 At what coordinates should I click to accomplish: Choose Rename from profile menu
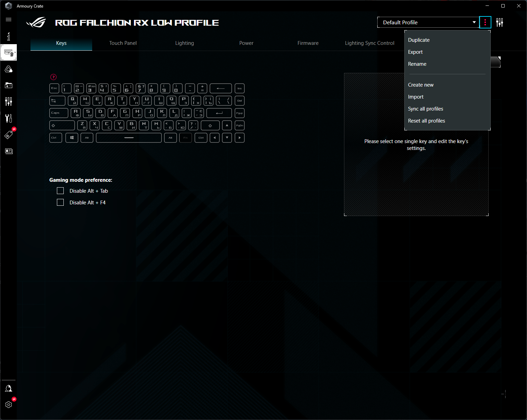[448, 64]
